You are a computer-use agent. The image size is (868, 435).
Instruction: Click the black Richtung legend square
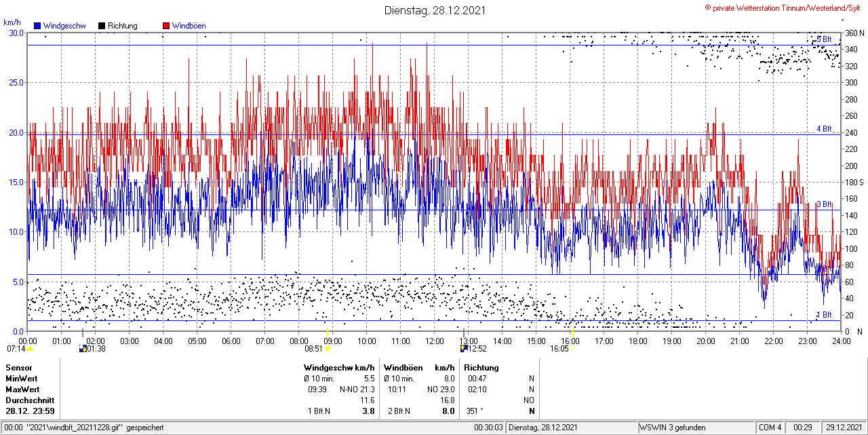[102, 26]
